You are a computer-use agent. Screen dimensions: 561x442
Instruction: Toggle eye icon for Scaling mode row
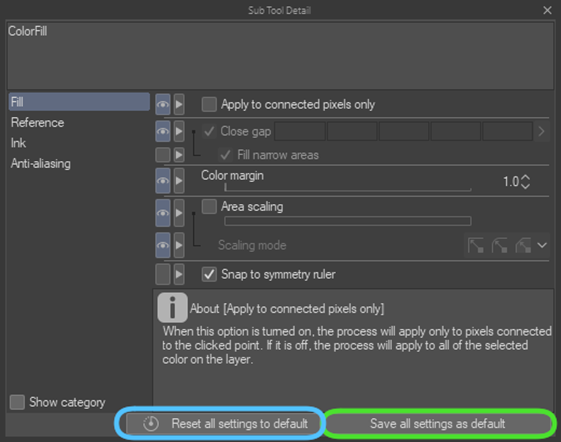coord(163,245)
